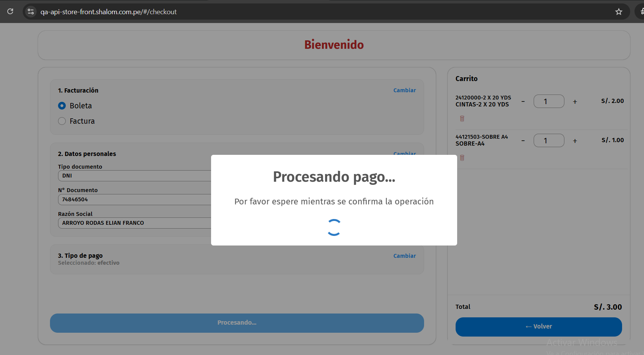Click the browser address bar URL
This screenshot has width=644, height=355.
point(108,12)
